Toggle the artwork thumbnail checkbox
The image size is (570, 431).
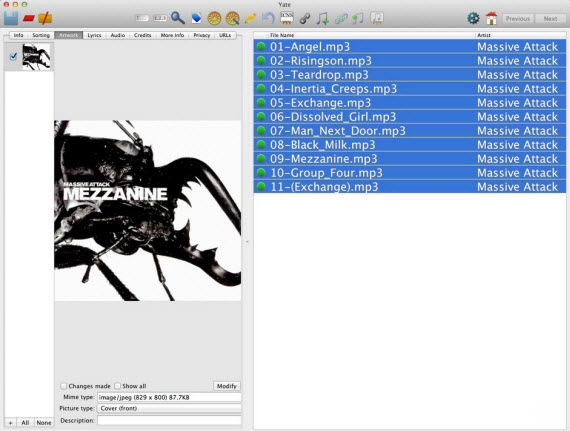tap(13, 56)
